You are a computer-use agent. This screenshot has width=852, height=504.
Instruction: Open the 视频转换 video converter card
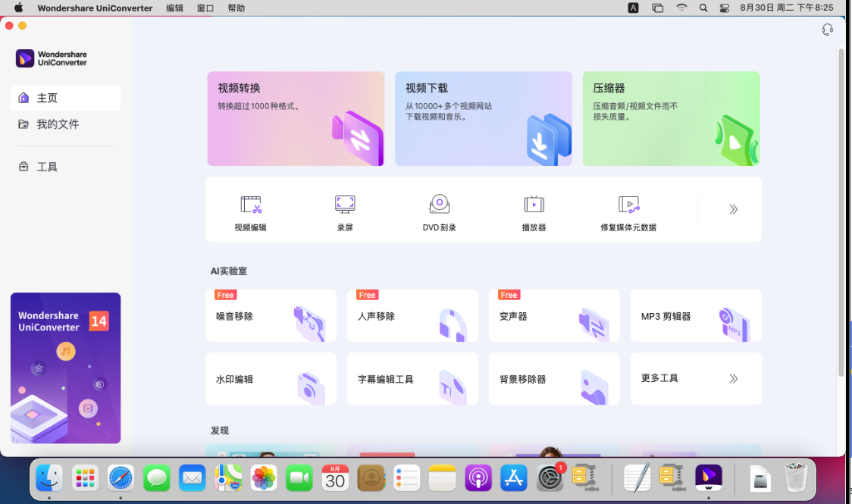click(x=296, y=118)
